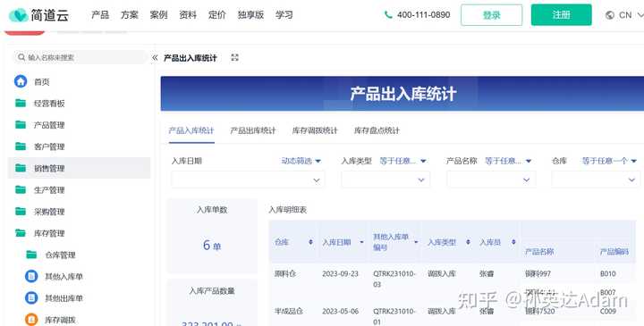Viewport: 644px width, 326px height.
Task: Sort by 入库类型 column arrows
Action: [x=468, y=242]
